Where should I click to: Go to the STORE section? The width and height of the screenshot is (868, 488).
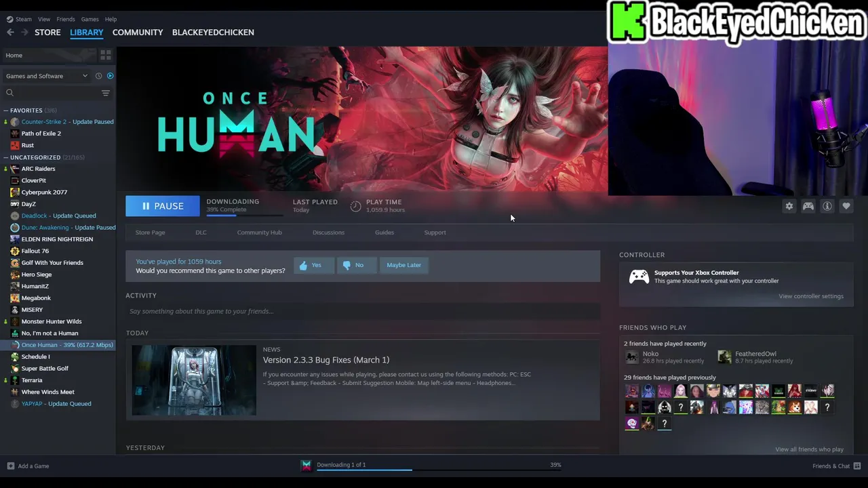coord(47,32)
